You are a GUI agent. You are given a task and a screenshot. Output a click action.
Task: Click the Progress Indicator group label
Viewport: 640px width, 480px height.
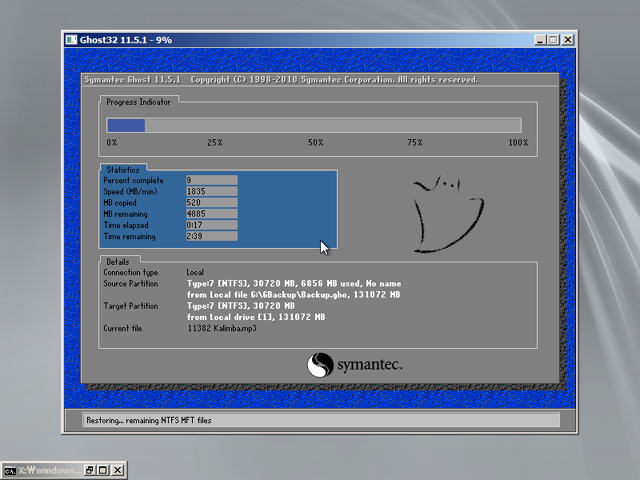pyautogui.click(x=138, y=102)
